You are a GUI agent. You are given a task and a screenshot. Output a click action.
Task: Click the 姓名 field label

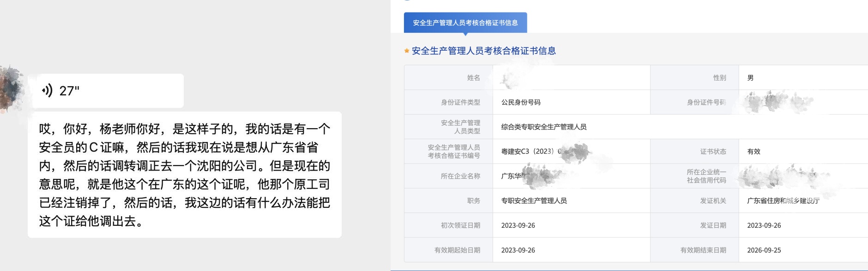pos(473,78)
